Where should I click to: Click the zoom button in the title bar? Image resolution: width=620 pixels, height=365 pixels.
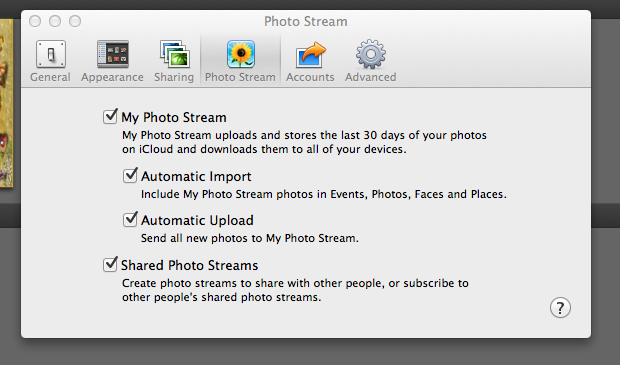[x=75, y=21]
